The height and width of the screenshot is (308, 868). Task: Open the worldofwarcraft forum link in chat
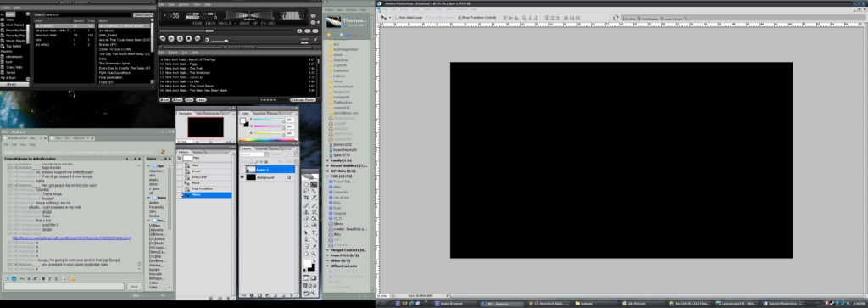point(72,238)
